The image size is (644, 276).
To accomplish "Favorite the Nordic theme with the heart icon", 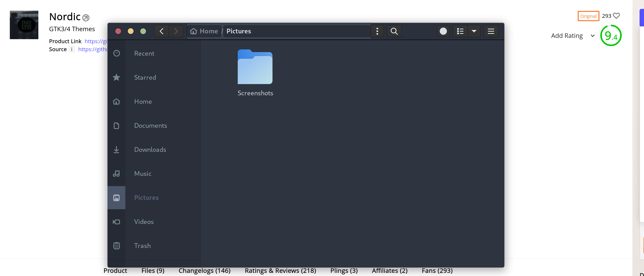I will pyautogui.click(x=616, y=16).
